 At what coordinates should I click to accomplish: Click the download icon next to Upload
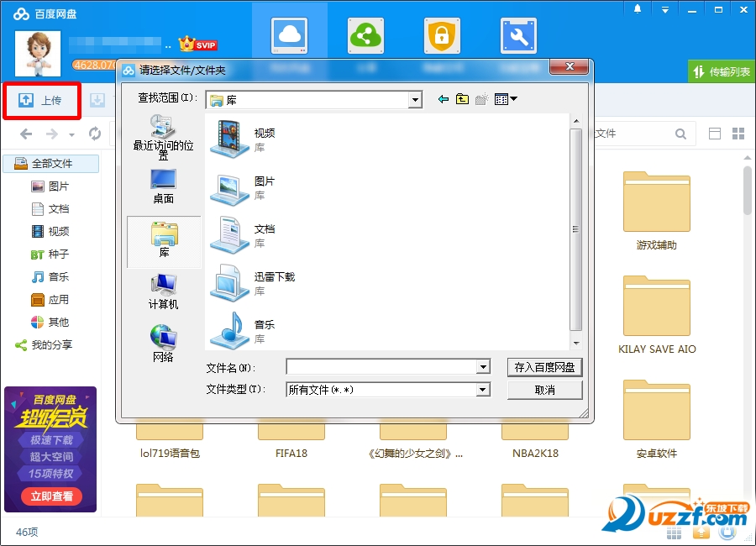pos(97,100)
